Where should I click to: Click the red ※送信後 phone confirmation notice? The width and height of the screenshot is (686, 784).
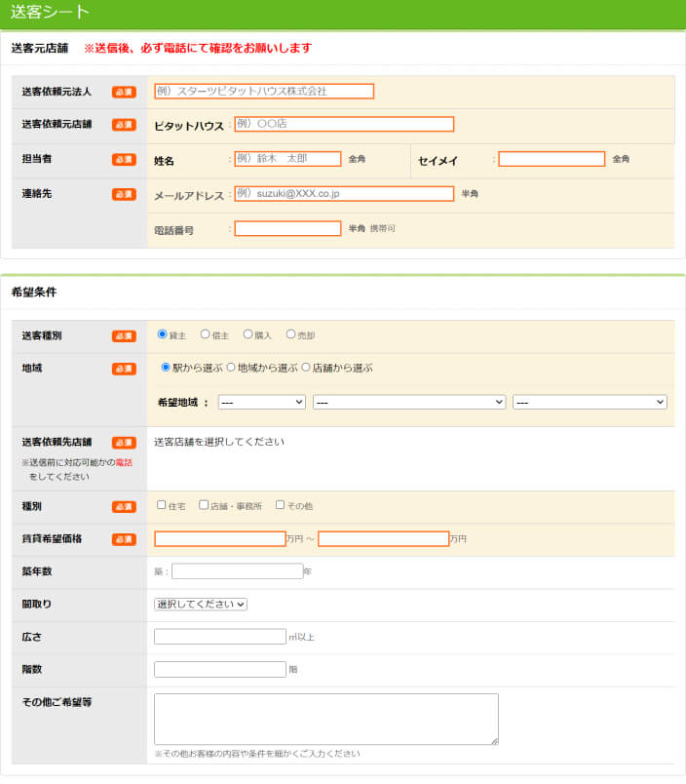click(198, 48)
